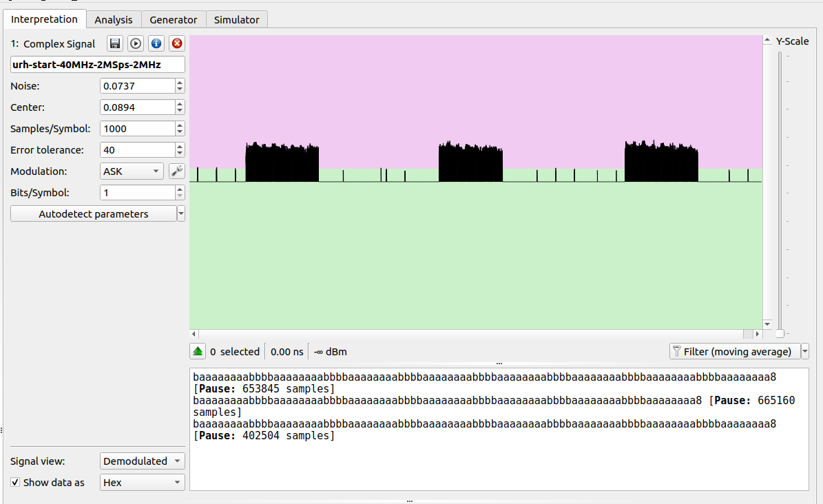
Task: Click the 653845 samples pause text
Action: (x=264, y=389)
